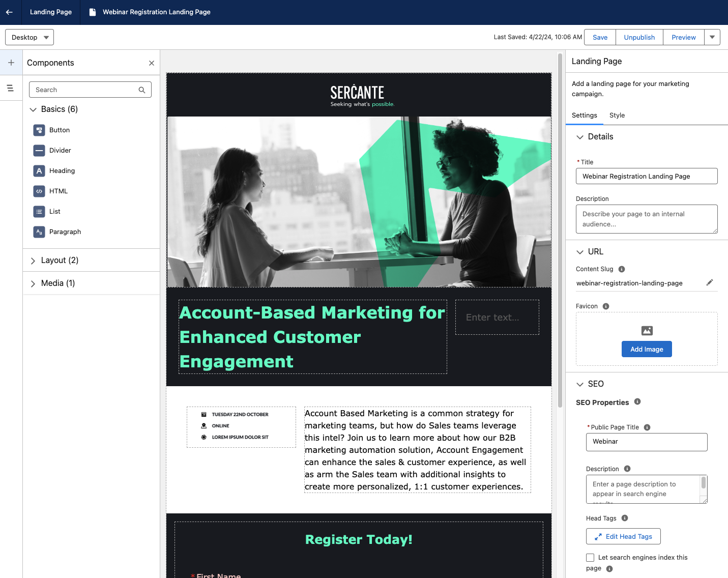Collapse the Basics (6) section

coord(33,109)
